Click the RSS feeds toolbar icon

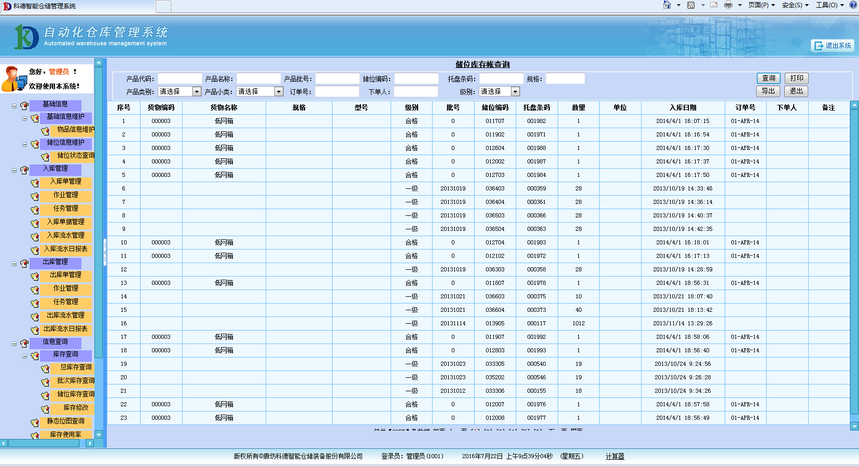(691, 5)
